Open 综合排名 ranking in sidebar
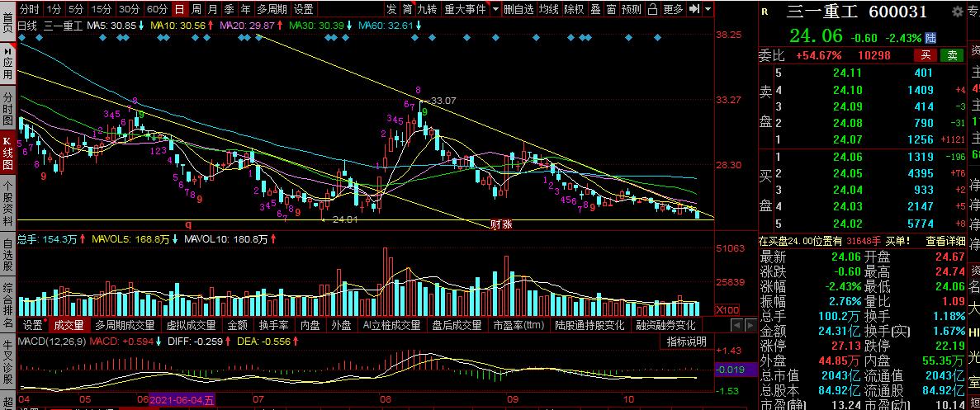 point(8,306)
